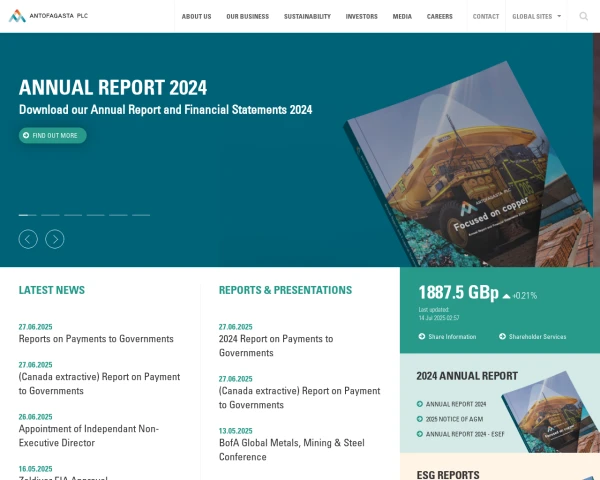The height and width of the screenshot is (480, 600).
Task: Click the 2024 Annual Report panel heading
Action: (467, 376)
